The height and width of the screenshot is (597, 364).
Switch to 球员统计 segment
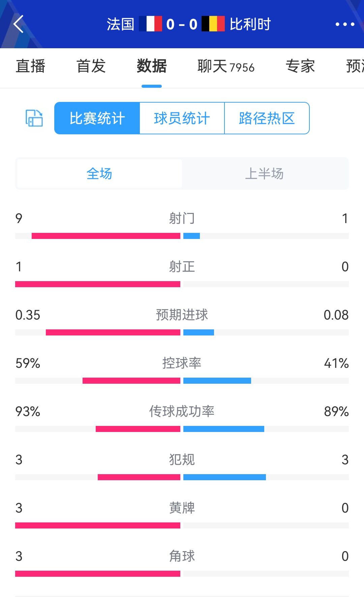tap(182, 118)
